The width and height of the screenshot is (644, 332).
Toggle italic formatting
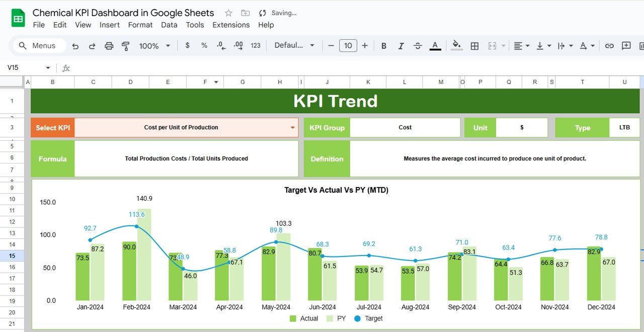(401, 46)
